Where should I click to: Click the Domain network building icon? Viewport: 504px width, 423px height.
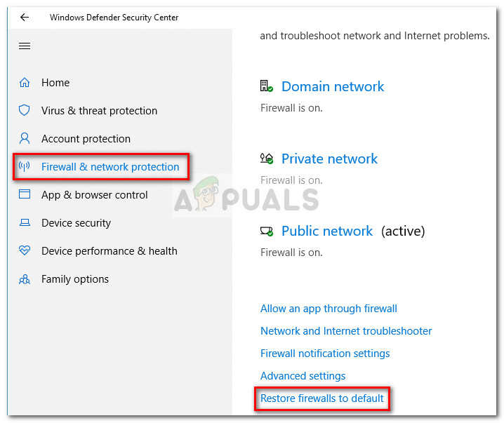(266, 86)
